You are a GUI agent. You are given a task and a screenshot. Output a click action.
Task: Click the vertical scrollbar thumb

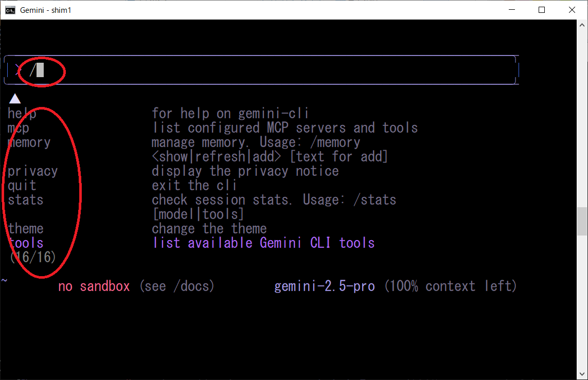pos(582,221)
